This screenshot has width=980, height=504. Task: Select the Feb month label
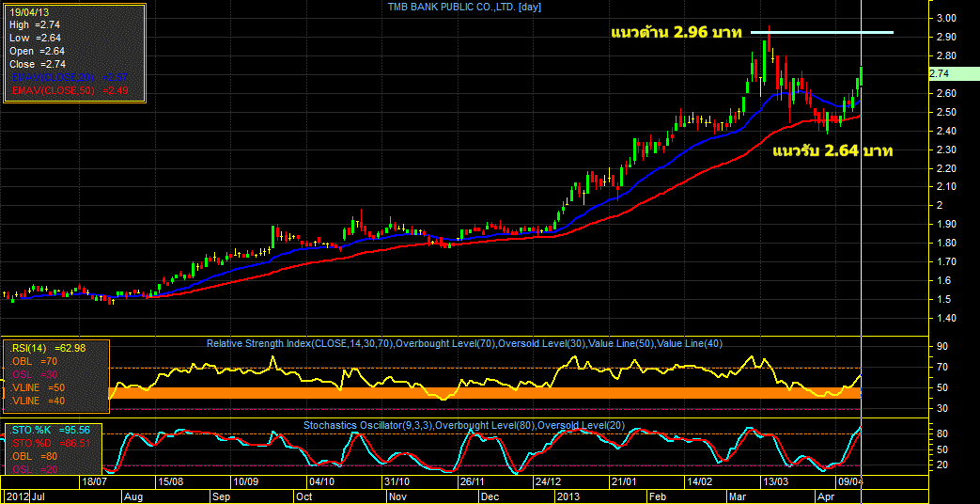coord(658,496)
